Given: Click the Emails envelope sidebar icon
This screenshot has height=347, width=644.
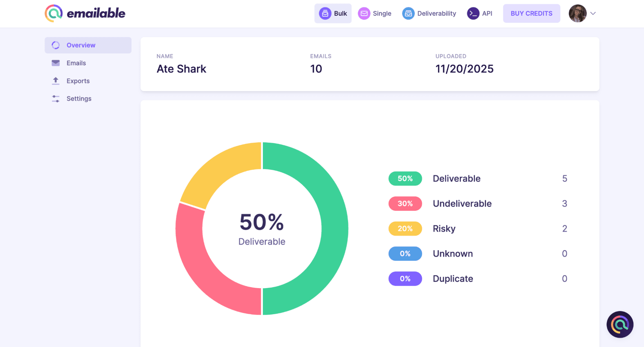Looking at the screenshot, I should [x=56, y=63].
